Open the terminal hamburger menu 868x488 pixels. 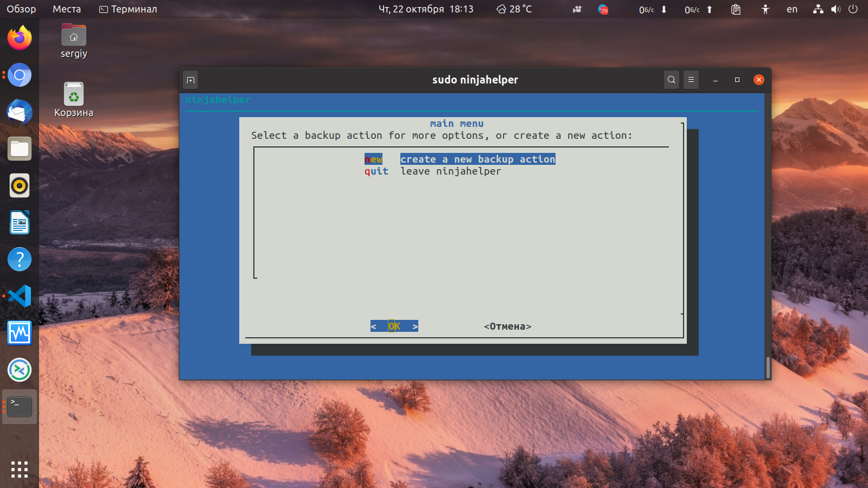(x=691, y=80)
